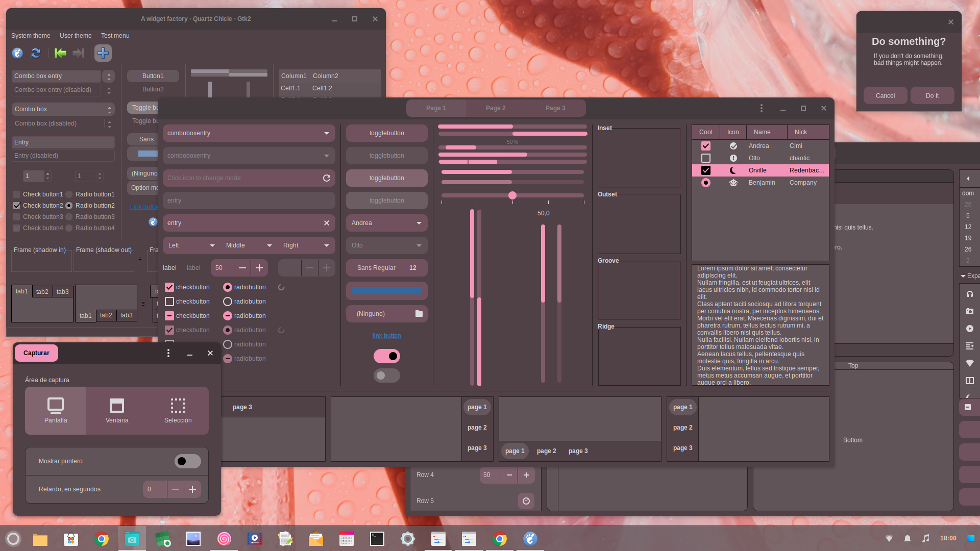Screen dimensions: 980x551
Task: Open the three-dot menu in the widget factory header
Action: click(x=762, y=108)
